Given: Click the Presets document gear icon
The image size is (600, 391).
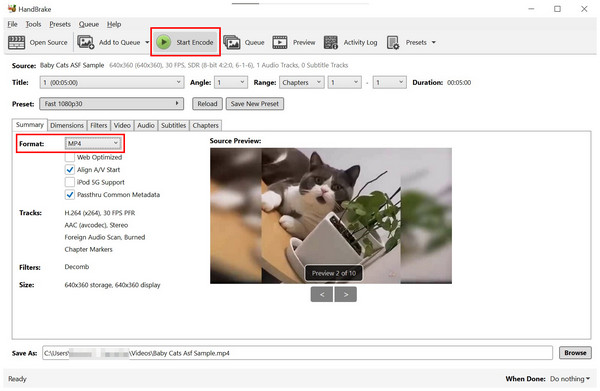Looking at the screenshot, I should coord(393,42).
